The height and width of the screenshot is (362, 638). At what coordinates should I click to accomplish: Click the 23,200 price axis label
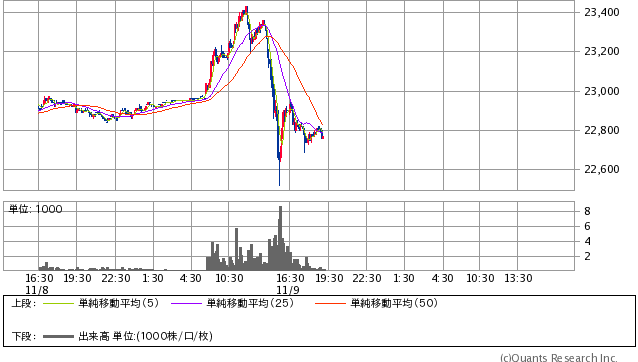point(601,52)
